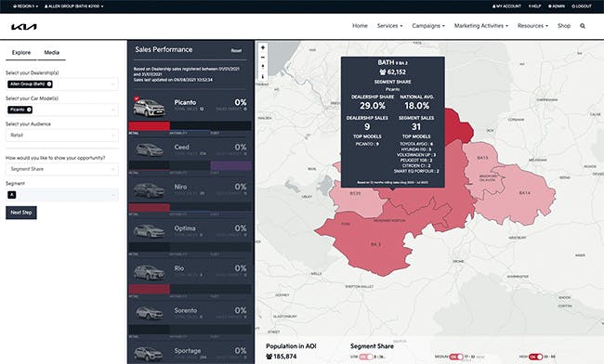Screen dimensions: 604x364
Task: Reset the Sales Performance panel
Action: click(236, 50)
